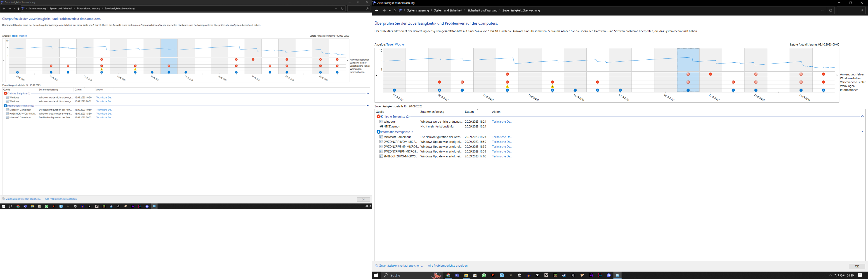Select the NTKDaemon critical event row
868x279 pixels.
[x=392, y=127]
